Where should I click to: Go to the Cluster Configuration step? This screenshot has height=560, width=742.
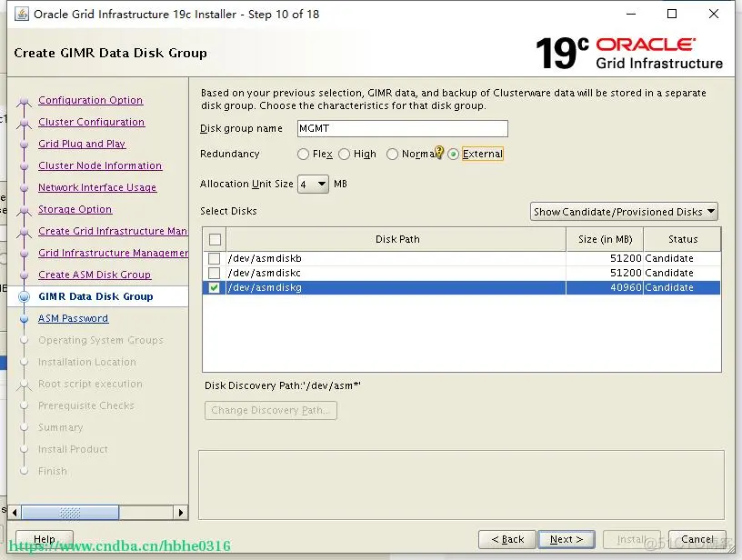click(x=91, y=122)
